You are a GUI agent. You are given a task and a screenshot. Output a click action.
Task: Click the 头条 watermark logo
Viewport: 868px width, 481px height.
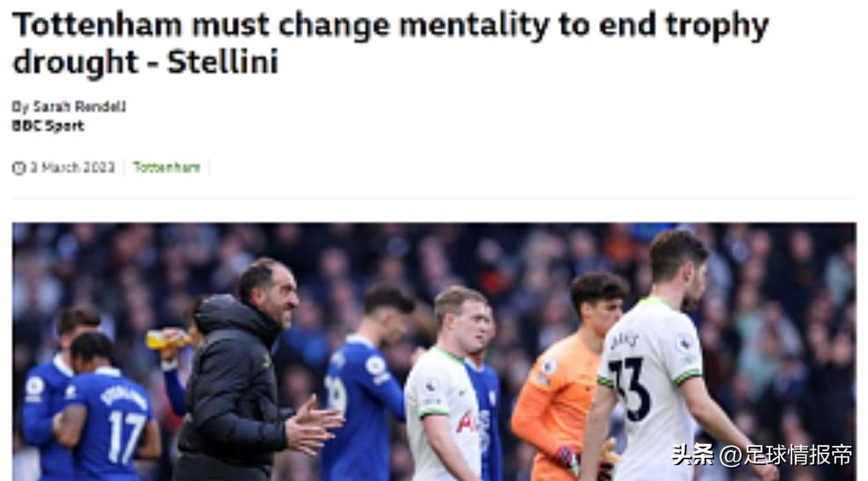693,455
